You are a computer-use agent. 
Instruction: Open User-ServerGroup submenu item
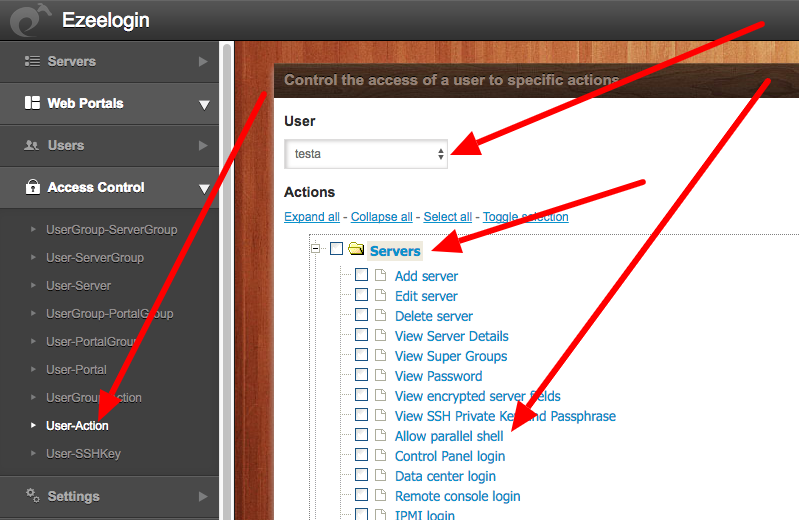pos(95,257)
